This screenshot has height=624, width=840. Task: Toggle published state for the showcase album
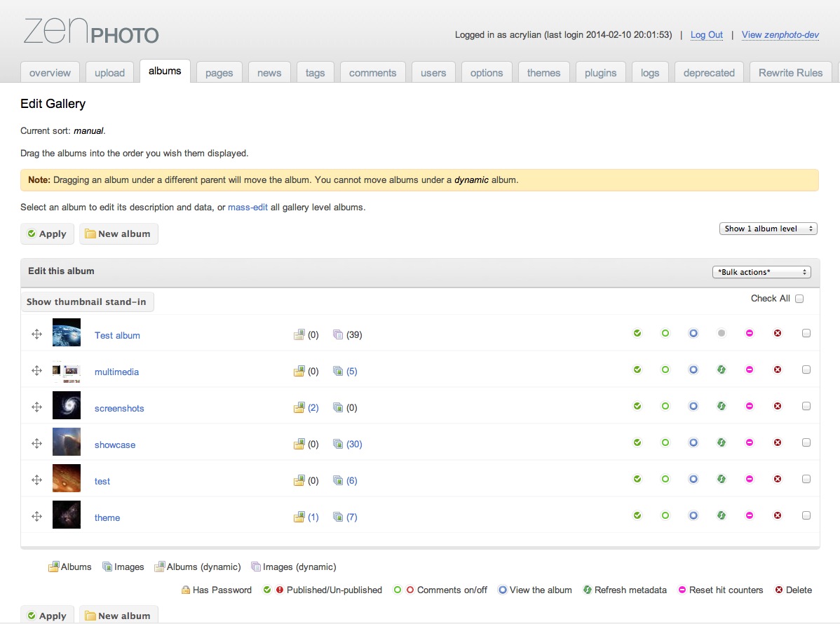pyautogui.click(x=637, y=442)
